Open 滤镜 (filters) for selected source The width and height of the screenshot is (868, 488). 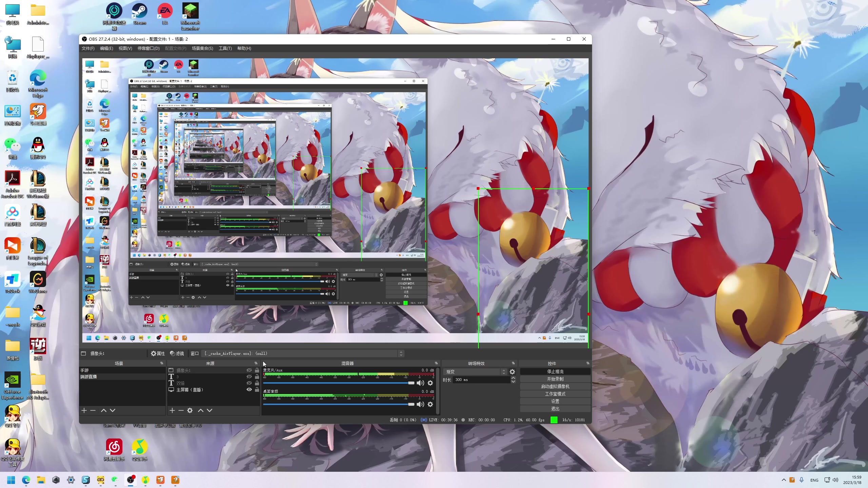[177, 353]
